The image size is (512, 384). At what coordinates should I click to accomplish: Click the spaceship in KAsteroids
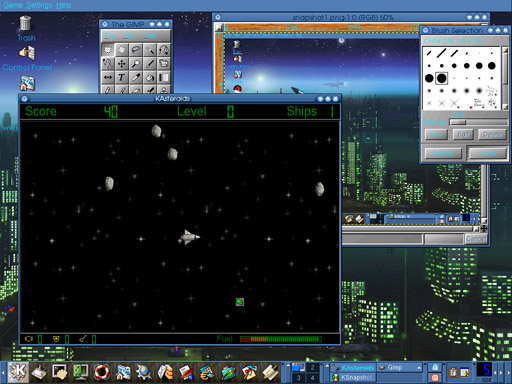[x=190, y=237]
